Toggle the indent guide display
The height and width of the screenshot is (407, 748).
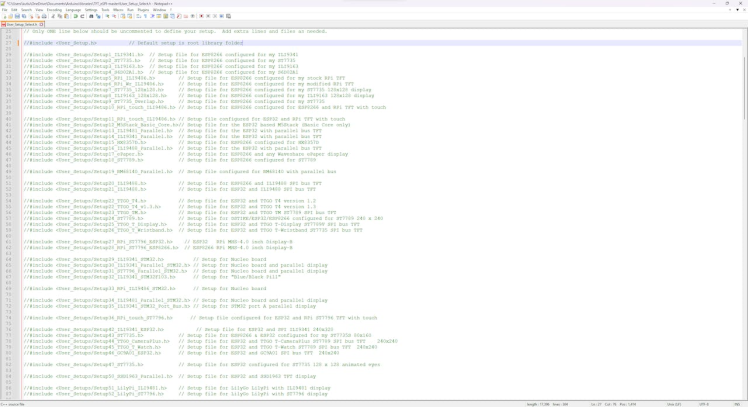coord(152,16)
